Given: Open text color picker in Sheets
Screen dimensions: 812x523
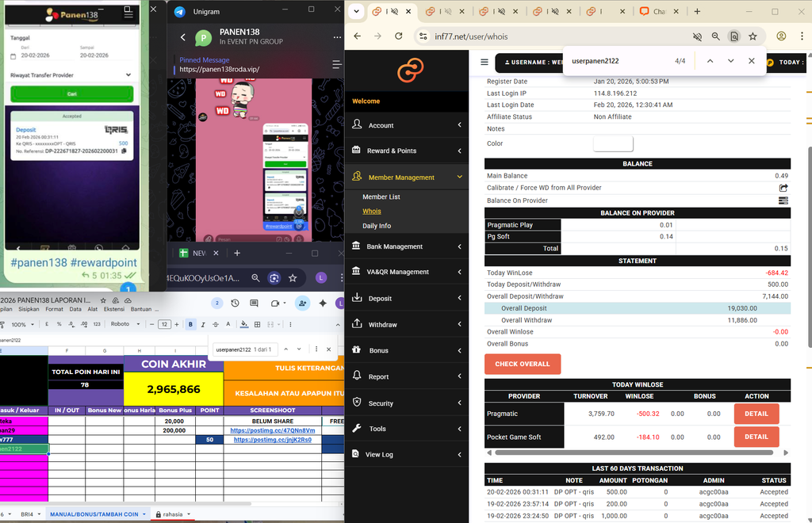Looking at the screenshot, I should pos(228,324).
